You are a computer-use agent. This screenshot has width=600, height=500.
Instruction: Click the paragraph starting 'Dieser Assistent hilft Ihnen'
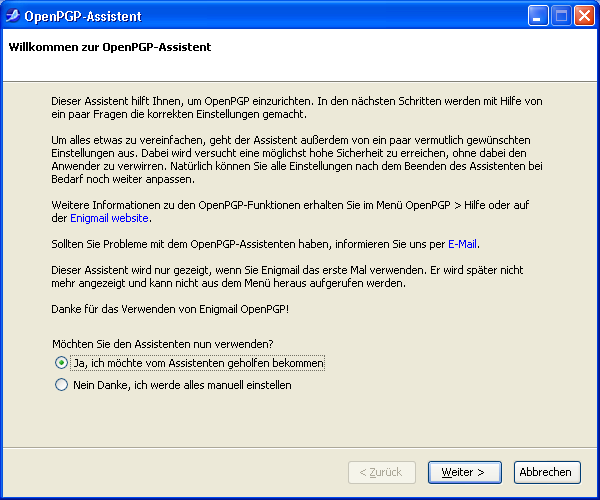click(297, 107)
